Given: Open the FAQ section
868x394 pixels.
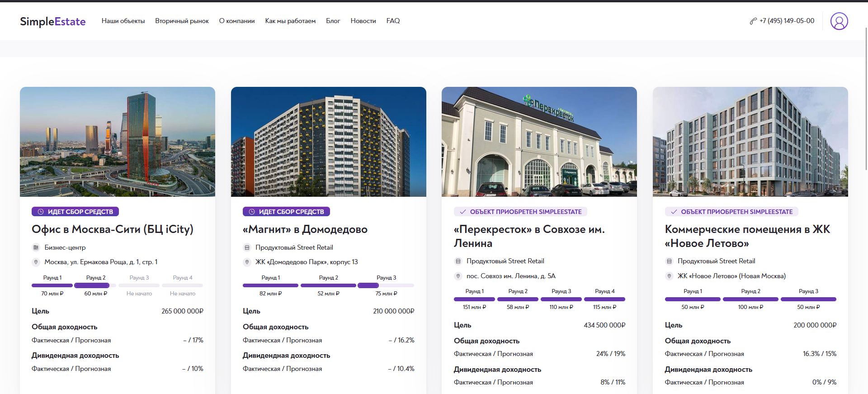Looking at the screenshot, I should pos(393,21).
